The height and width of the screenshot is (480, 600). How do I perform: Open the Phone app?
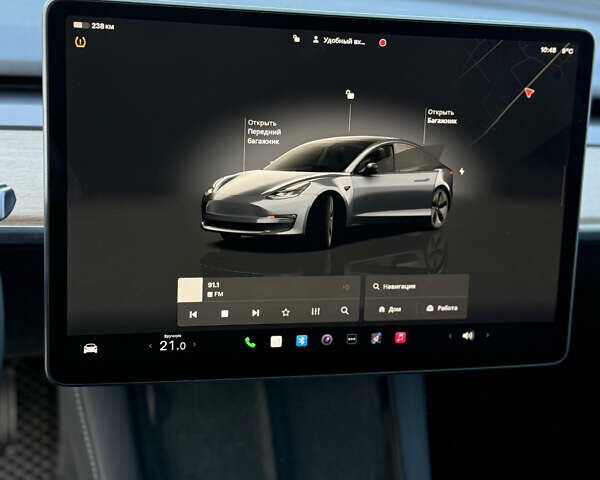[x=250, y=342]
